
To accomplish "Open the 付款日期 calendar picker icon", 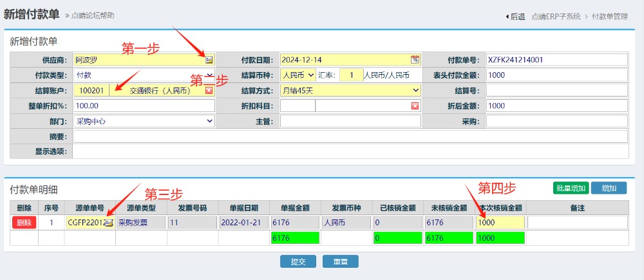I will pyautogui.click(x=415, y=60).
